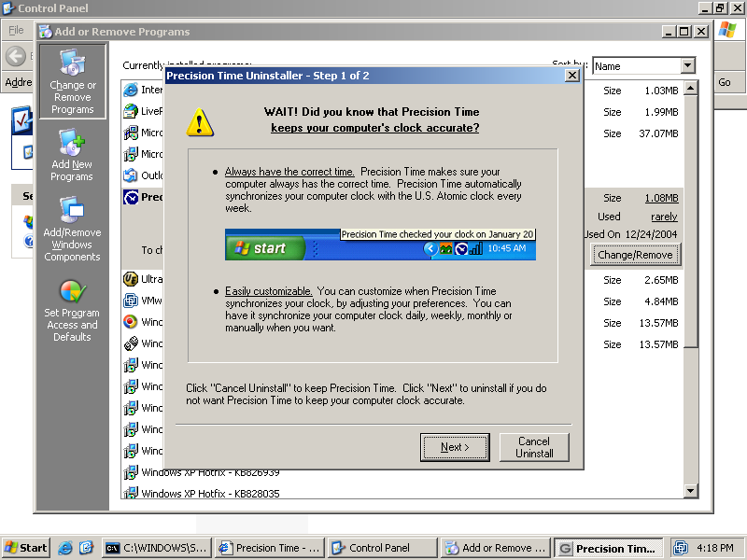The width and height of the screenshot is (747, 560).
Task: Switch to the Precision Time browser window on taskbar
Action: (x=269, y=548)
